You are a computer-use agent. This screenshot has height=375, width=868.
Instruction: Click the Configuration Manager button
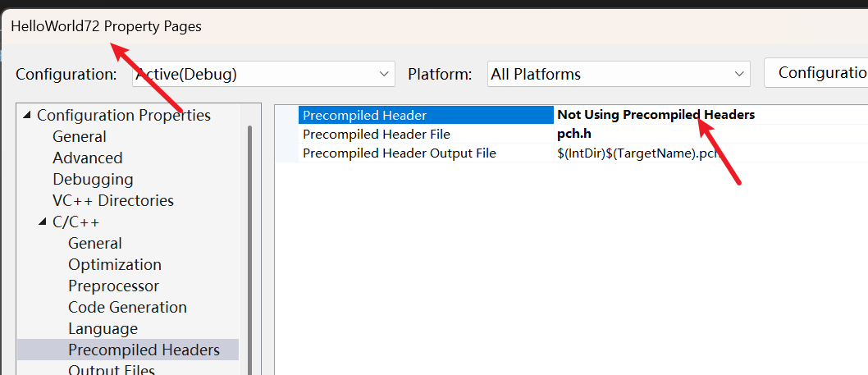[x=816, y=72]
